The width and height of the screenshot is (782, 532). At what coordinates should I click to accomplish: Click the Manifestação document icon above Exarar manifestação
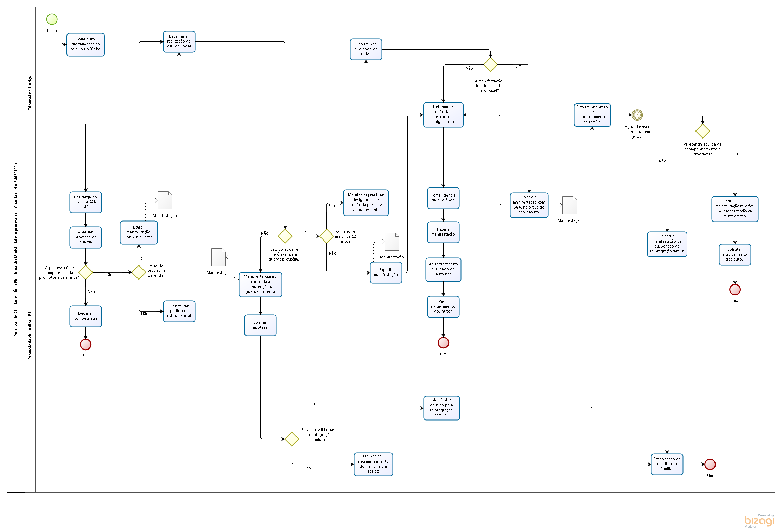coord(165,200)
